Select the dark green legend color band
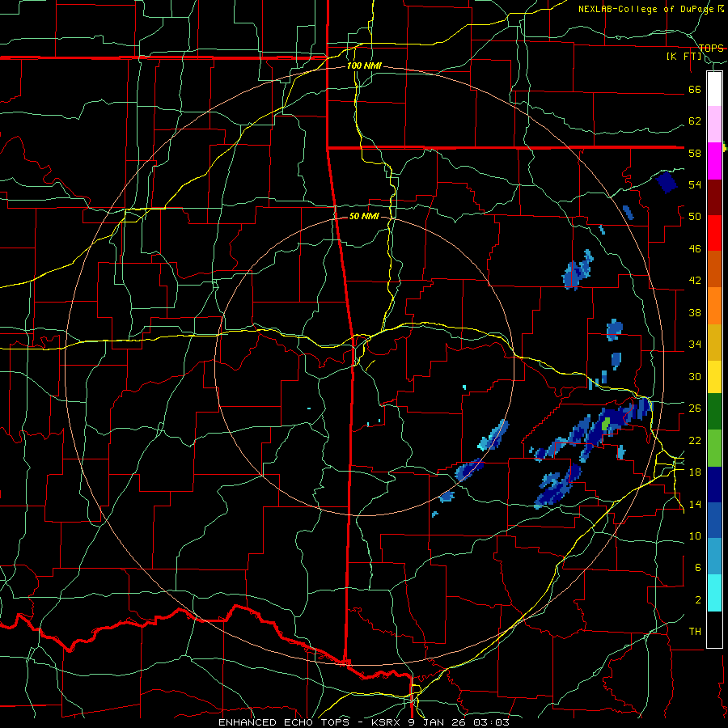Screen dimensions: 728x728 (x=714, y=412)
